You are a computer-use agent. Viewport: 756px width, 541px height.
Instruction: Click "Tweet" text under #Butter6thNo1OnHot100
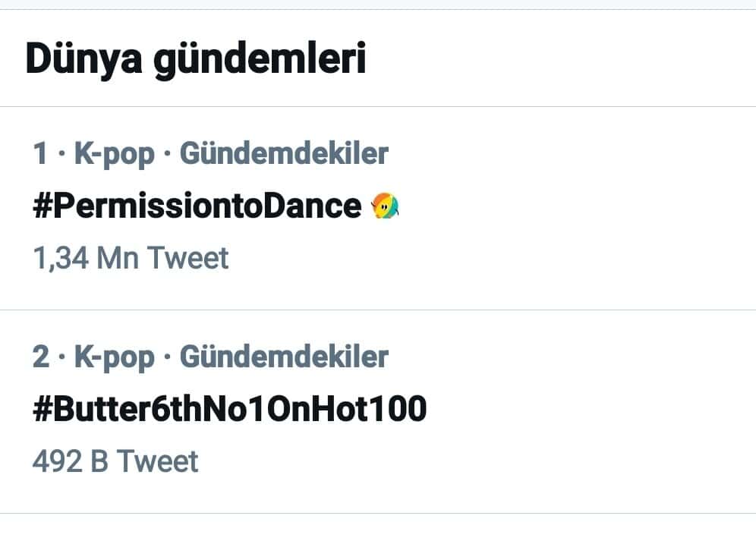[157, 461]
